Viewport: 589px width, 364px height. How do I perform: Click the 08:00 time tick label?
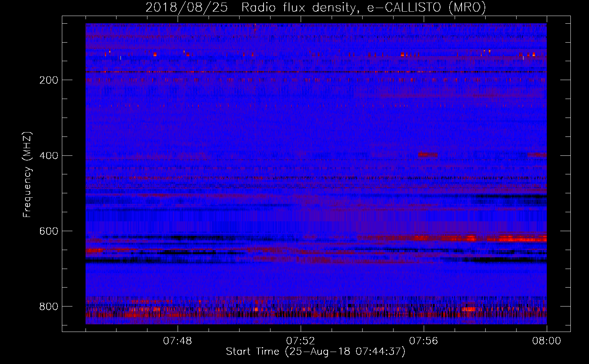[547, 341]
